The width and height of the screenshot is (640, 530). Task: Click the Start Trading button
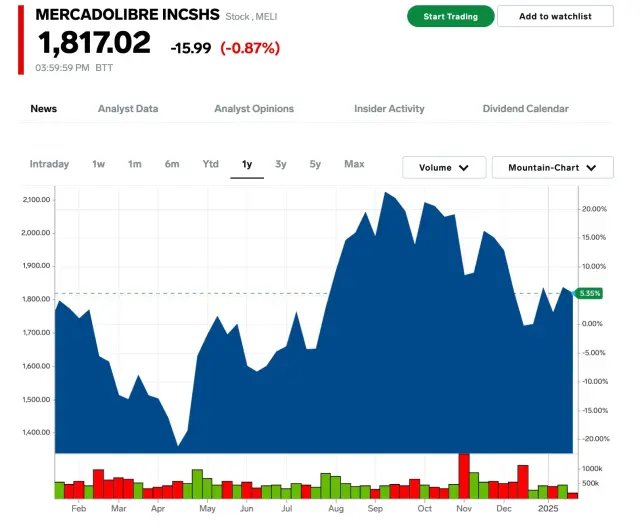[x=450, y=16]
